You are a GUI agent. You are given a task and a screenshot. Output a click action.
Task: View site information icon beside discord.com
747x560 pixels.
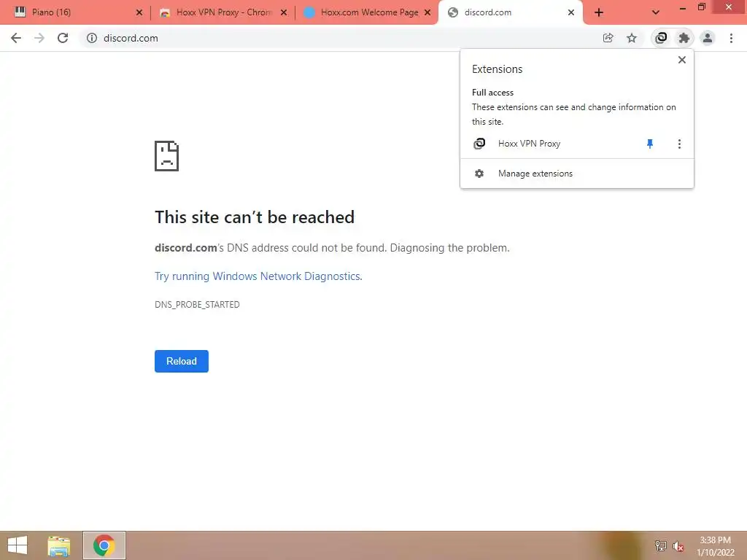coord(91,38)
